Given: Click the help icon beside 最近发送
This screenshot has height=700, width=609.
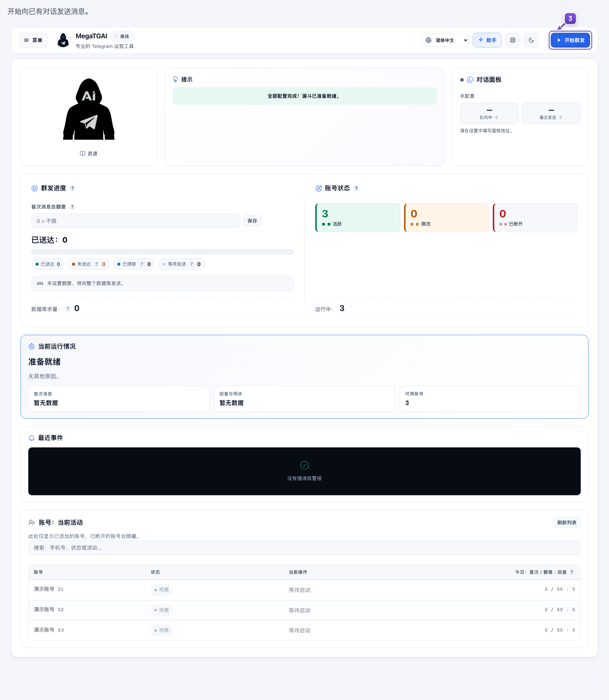Looking at the screenshot, I should click(x=560, y=118).
